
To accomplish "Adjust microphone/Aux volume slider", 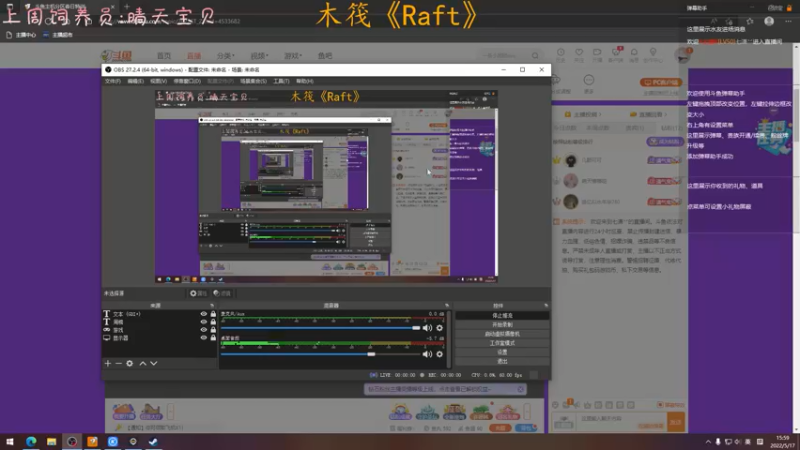I will click(321, 328).
